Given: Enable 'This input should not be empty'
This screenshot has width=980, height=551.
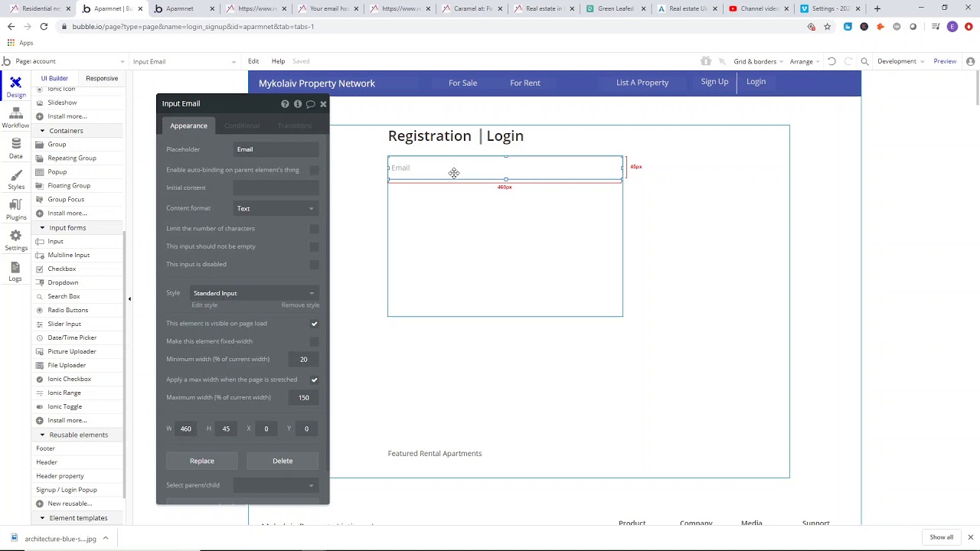Looking at the screenshot, I should pyautogui.click(x=314, y=246).
